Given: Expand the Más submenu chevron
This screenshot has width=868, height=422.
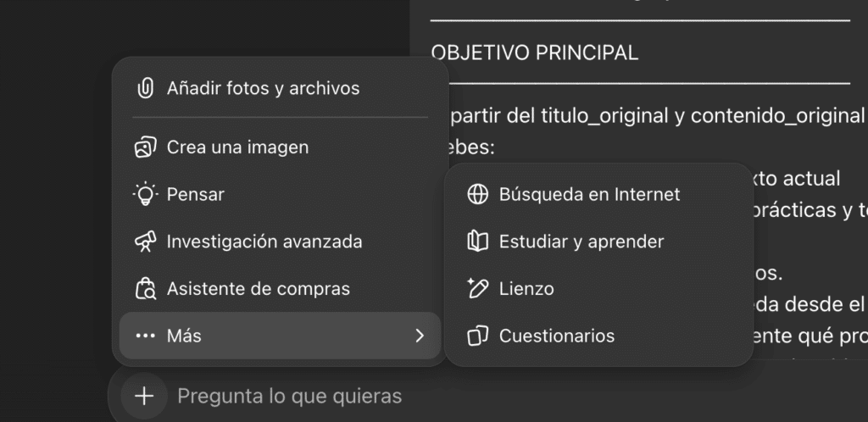Looking at the screenshot, I should pyautogui.click(x=420, y=336).
